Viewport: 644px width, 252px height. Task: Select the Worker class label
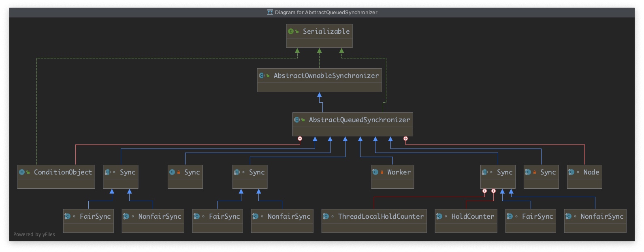tap(399, 172)
